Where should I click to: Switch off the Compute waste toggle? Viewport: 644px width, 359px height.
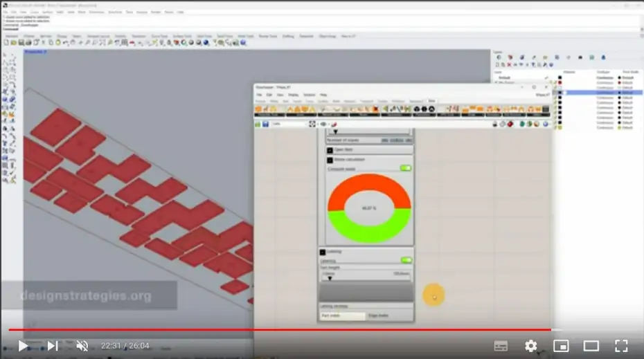coord(405,168)
